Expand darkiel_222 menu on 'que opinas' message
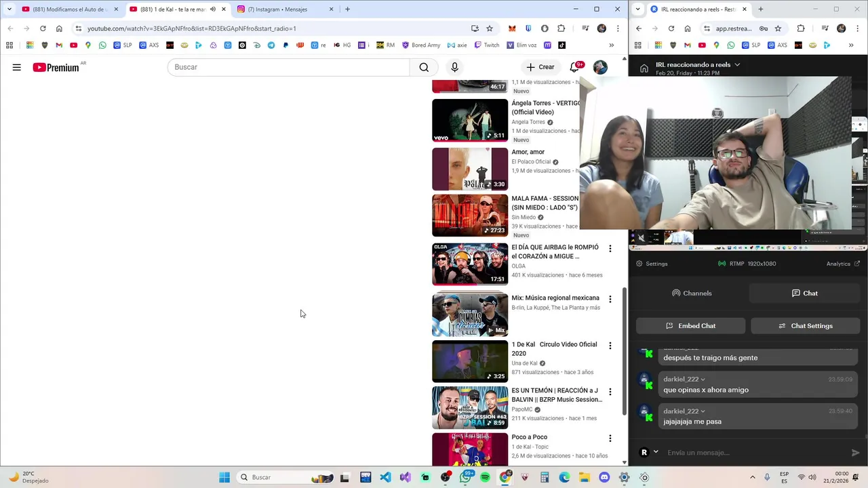 (x=703, y=380)
